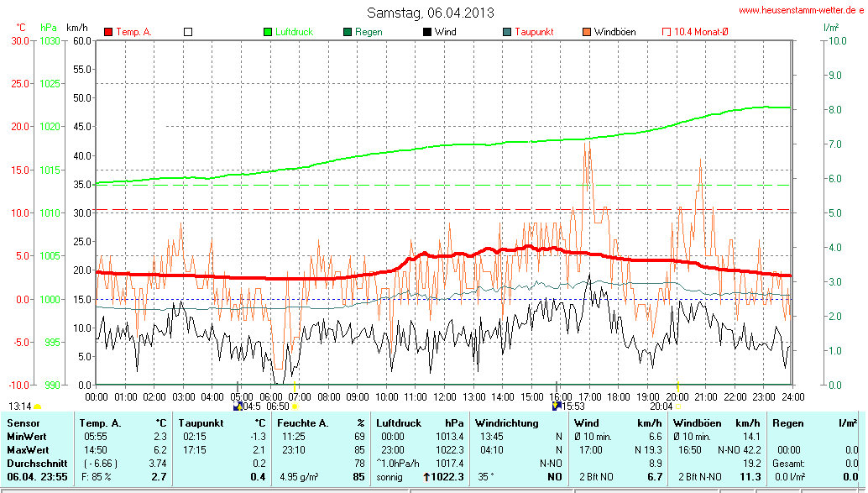Click the empty white legend box
This screenshot has height=493, width=868.
tap(188, 32)
